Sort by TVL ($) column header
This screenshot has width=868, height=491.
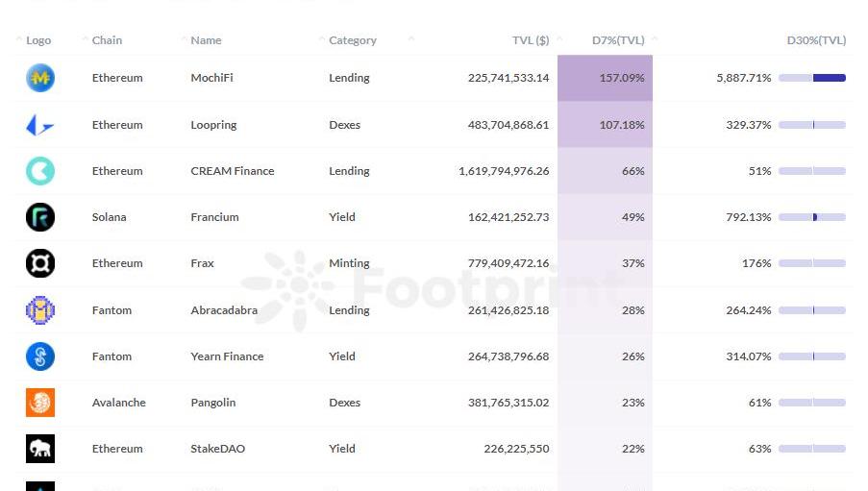531,40
